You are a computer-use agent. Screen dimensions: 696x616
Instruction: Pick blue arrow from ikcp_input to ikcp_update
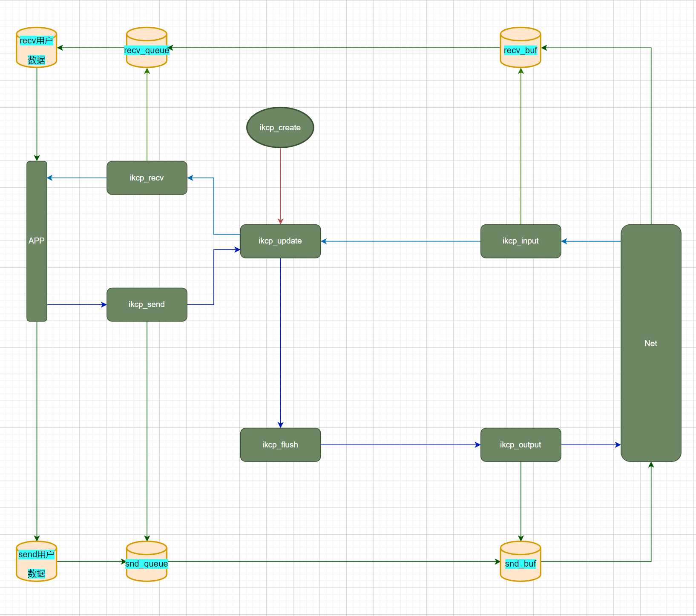click(x=400, y=241)
